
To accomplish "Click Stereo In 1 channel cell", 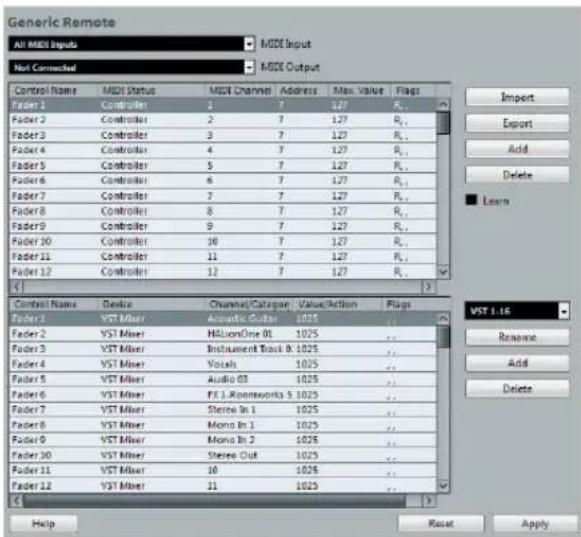I will click(249, 410).
